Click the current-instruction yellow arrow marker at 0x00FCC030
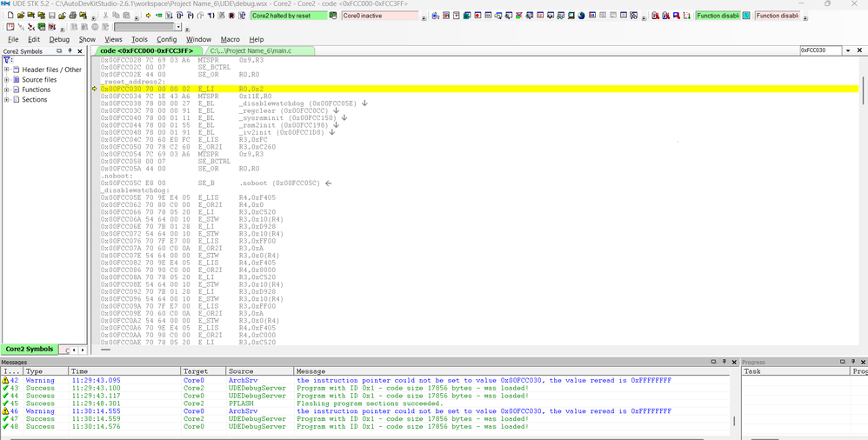Screen dimensions: 868x440 95,89
